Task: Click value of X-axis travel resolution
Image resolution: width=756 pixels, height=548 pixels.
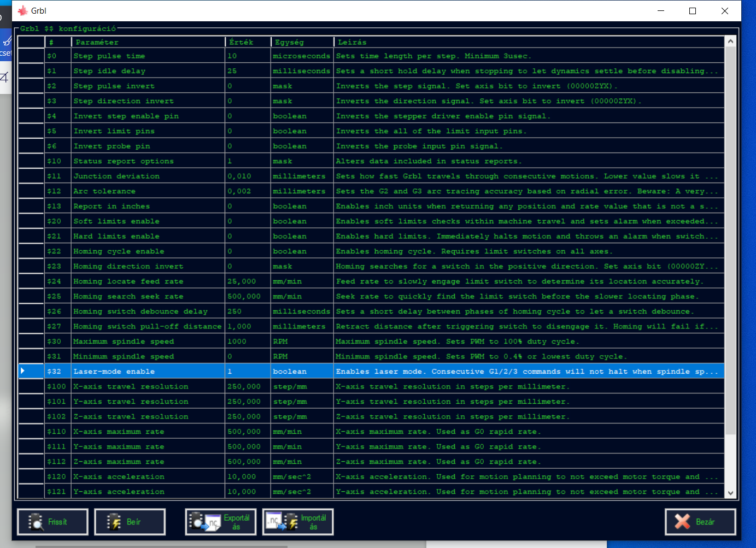Action: (248, 387)
